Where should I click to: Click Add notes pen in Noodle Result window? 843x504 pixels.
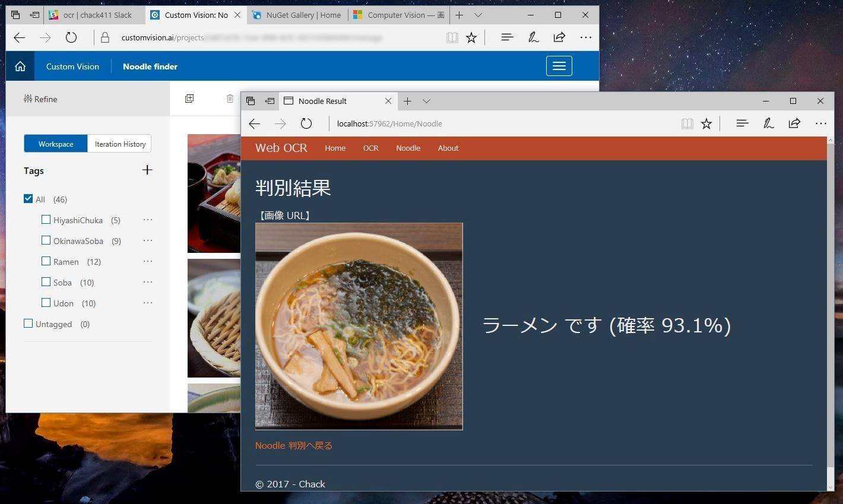click(x=768, y=123)
